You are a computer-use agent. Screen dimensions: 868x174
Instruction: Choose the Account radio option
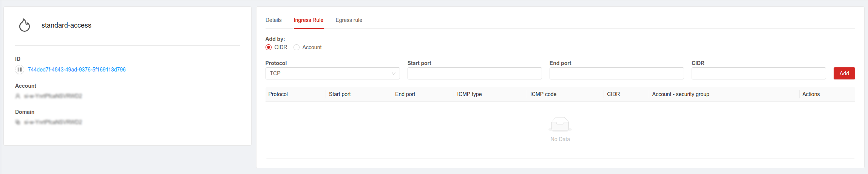(x=297, y=47)
